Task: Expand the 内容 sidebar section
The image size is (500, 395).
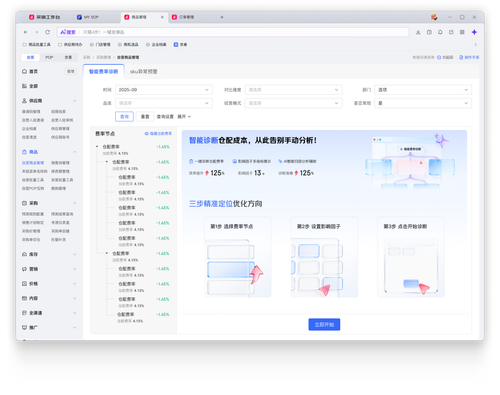Action: [75, 298]
